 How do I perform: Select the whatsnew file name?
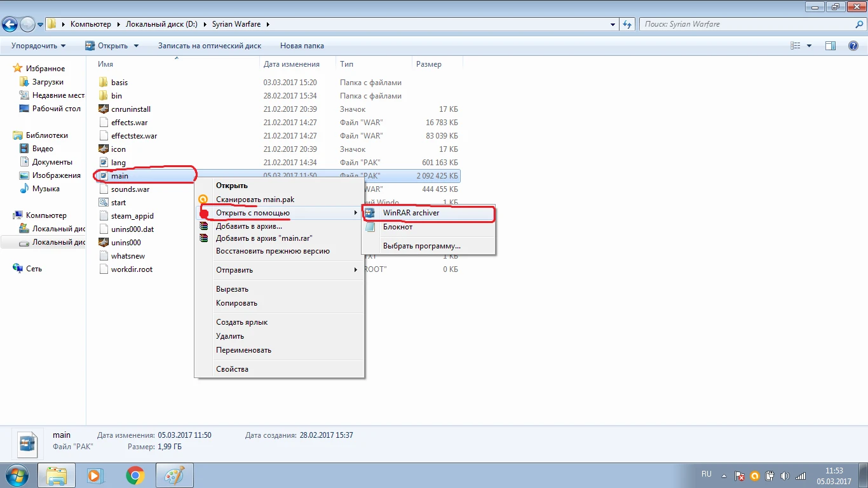128,256
